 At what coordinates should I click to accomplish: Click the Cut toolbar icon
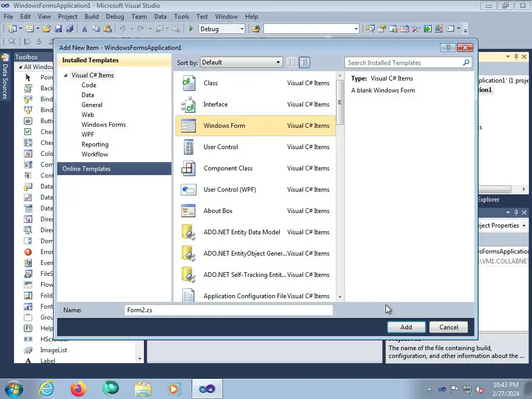click(84, 29)
